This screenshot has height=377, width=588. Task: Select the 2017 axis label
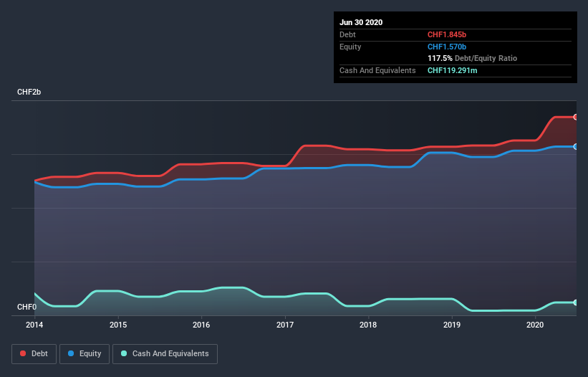285,325
